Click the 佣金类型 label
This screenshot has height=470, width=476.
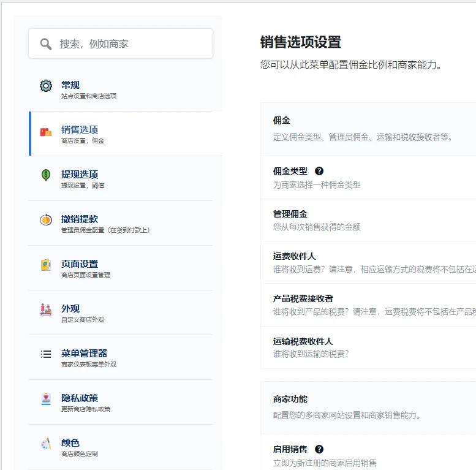click(290, 171)
